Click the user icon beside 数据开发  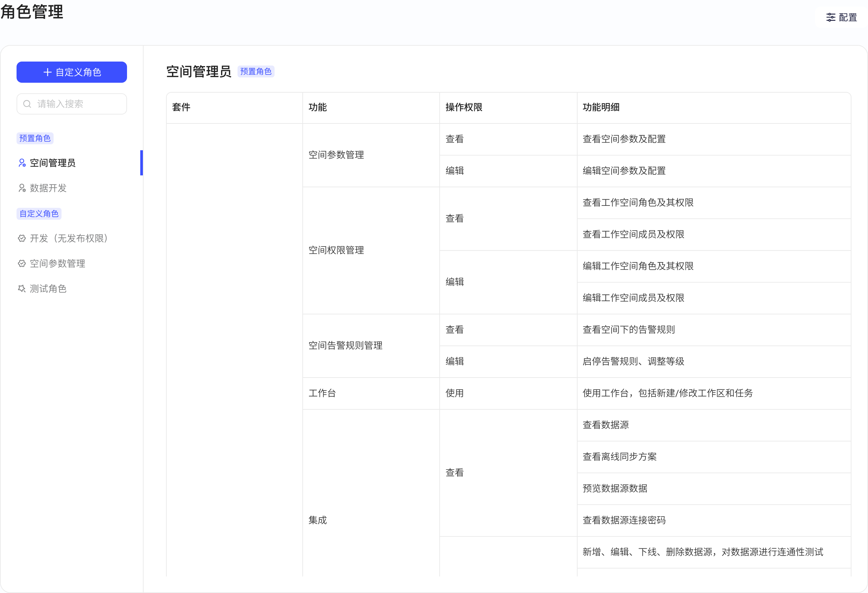pyautogui.click(x=22, y=188)
